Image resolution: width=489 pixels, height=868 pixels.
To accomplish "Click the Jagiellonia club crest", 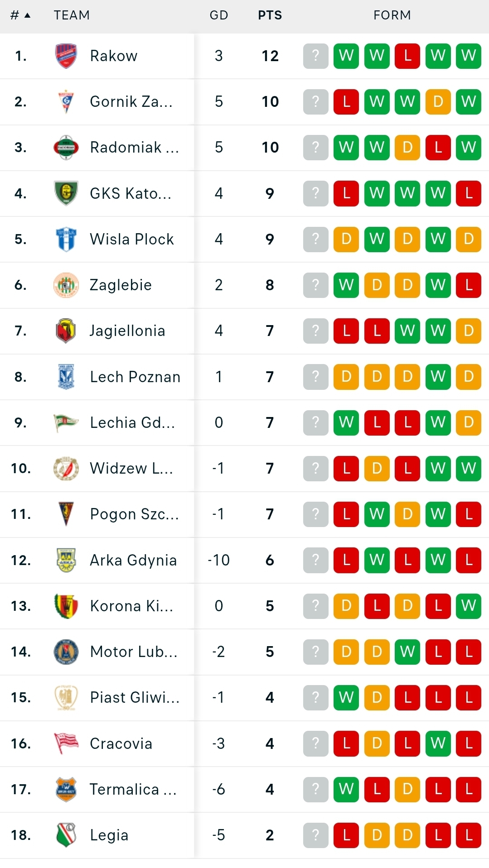I will coord(66,331).
